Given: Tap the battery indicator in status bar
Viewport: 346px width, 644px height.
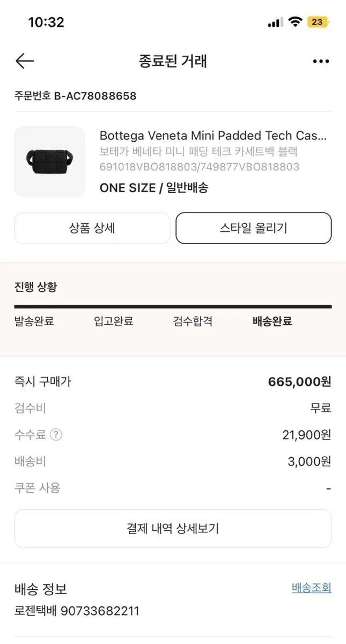Looking at the screenshot, I should [x=318, y=22].
